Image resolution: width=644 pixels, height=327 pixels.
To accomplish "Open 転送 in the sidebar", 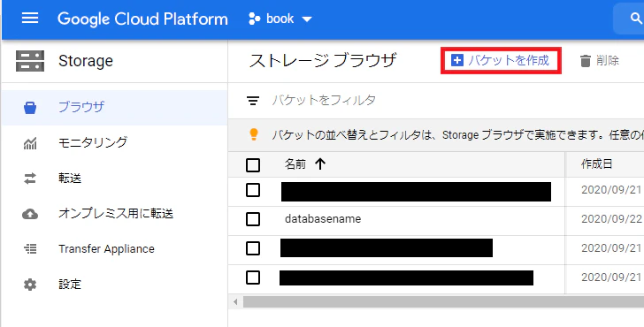I will (70, 179).
